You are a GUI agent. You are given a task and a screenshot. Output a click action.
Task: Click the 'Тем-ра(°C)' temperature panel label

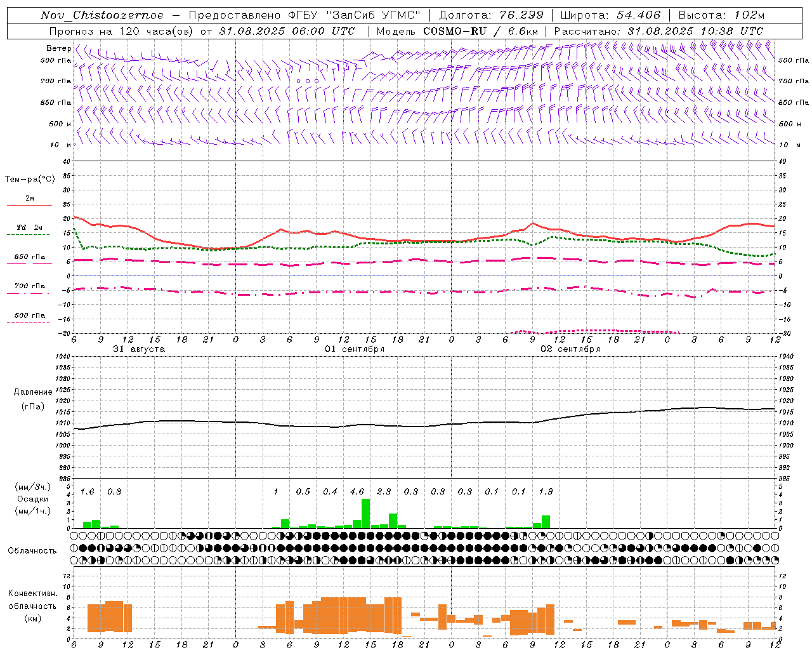pyautogui.click(x=30, y=180)
